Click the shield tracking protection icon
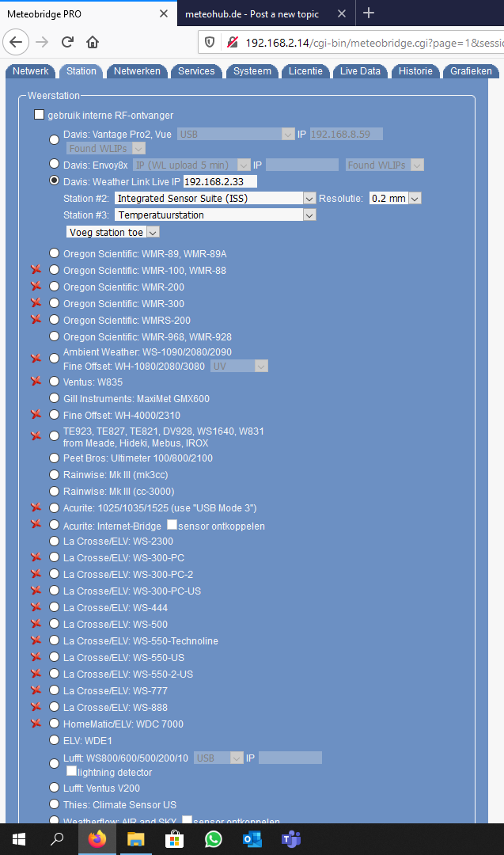 tap(210, 43)
